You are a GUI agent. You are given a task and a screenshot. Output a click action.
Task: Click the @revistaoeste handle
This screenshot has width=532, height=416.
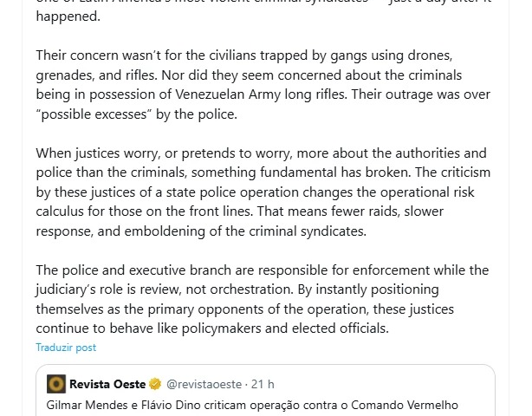point(204,384)
